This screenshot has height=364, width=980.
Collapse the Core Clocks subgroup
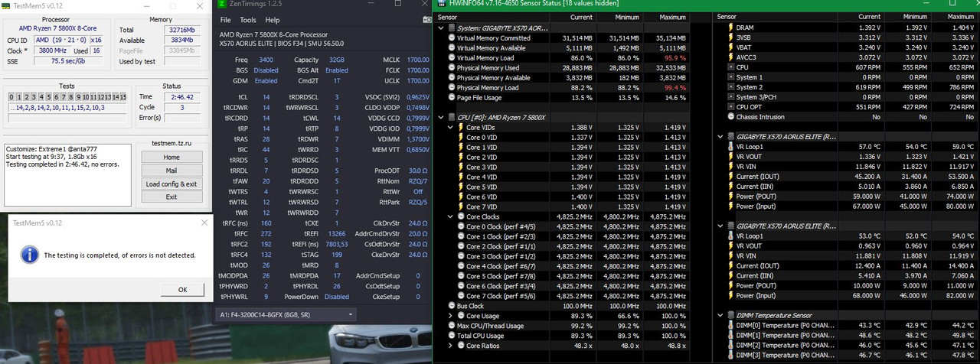(451, 216)
